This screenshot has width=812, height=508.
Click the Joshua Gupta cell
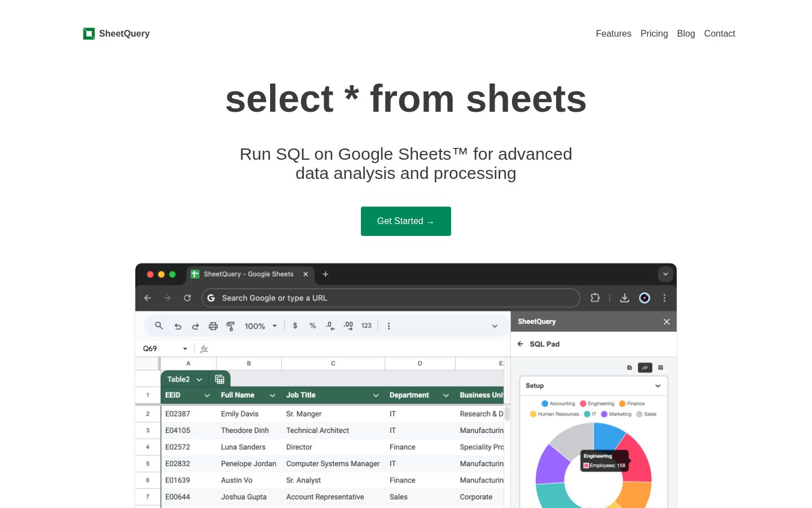pos(249,497)
